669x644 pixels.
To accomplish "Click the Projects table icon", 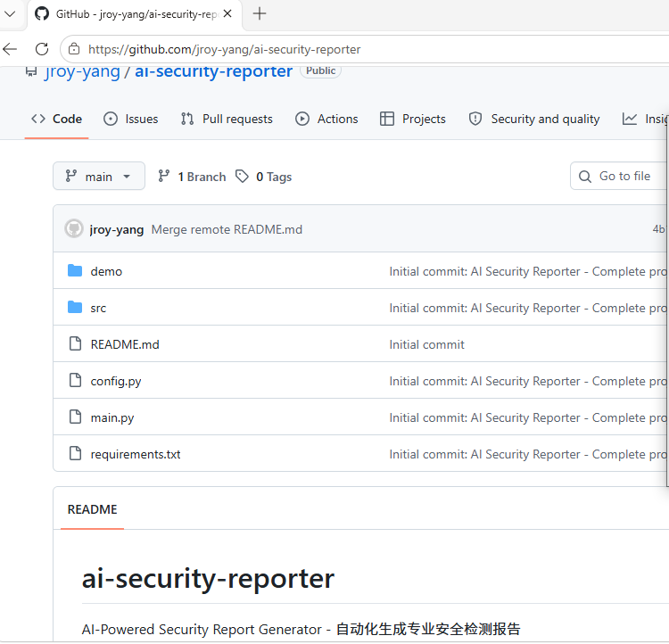I will (x=387, y=119).
